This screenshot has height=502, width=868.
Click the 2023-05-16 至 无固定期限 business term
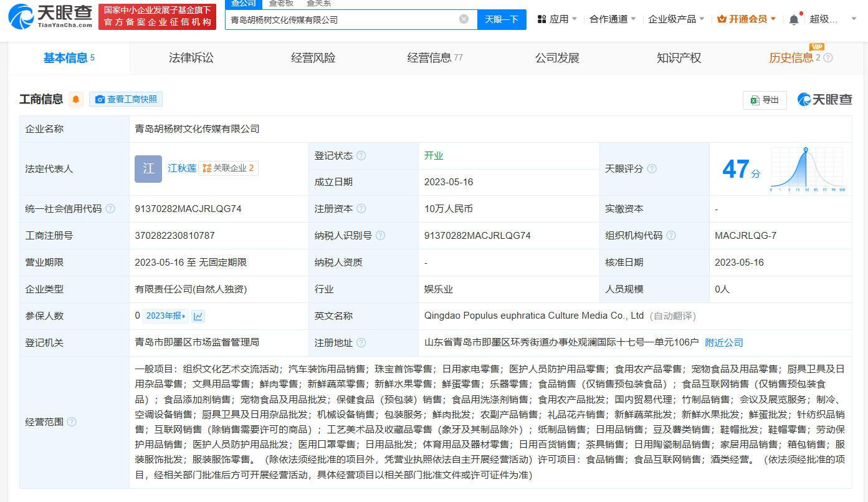click(x=191, y=263)
